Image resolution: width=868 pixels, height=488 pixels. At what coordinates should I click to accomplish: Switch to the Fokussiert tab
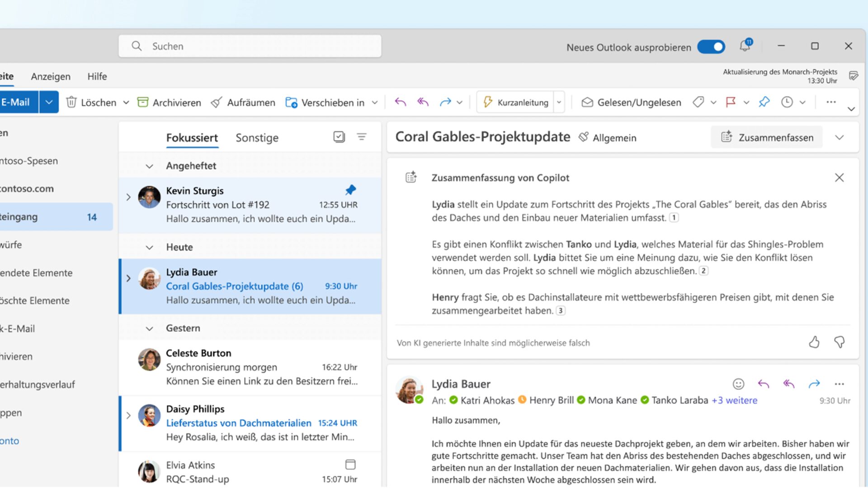tap(192, 138)
